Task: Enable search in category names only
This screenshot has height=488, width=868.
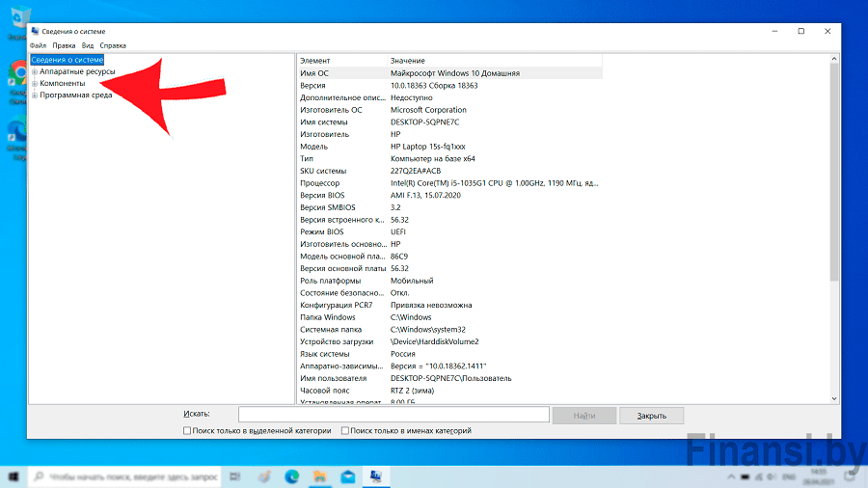Action: [x=345, y=430]
